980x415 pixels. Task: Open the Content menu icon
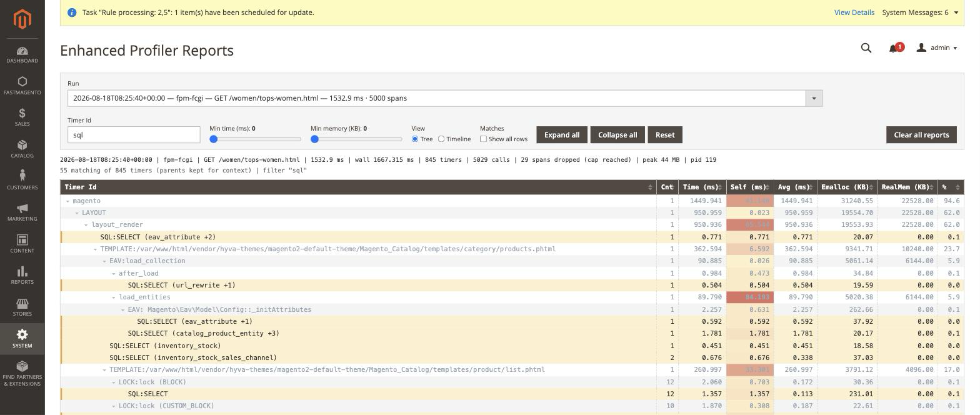pyautogui.click(x=22, y=240)
